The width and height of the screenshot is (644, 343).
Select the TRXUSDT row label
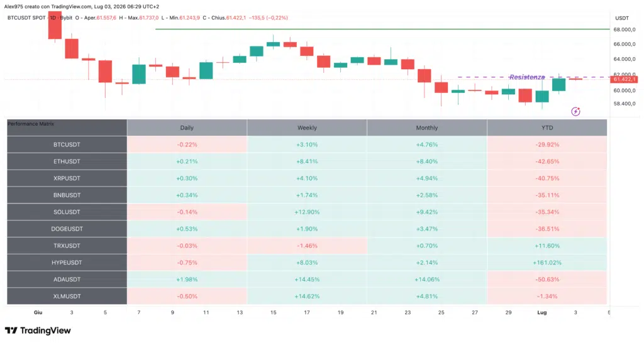[x=67, y=246]
